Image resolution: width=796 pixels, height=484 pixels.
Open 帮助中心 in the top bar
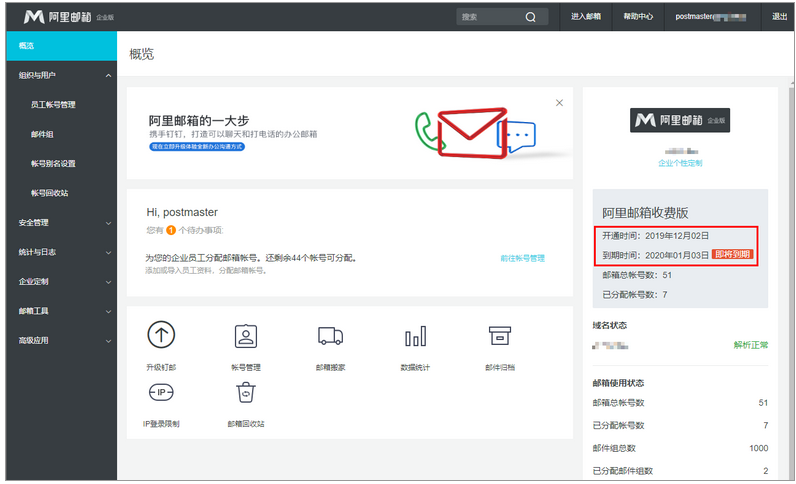click(638, 17)
